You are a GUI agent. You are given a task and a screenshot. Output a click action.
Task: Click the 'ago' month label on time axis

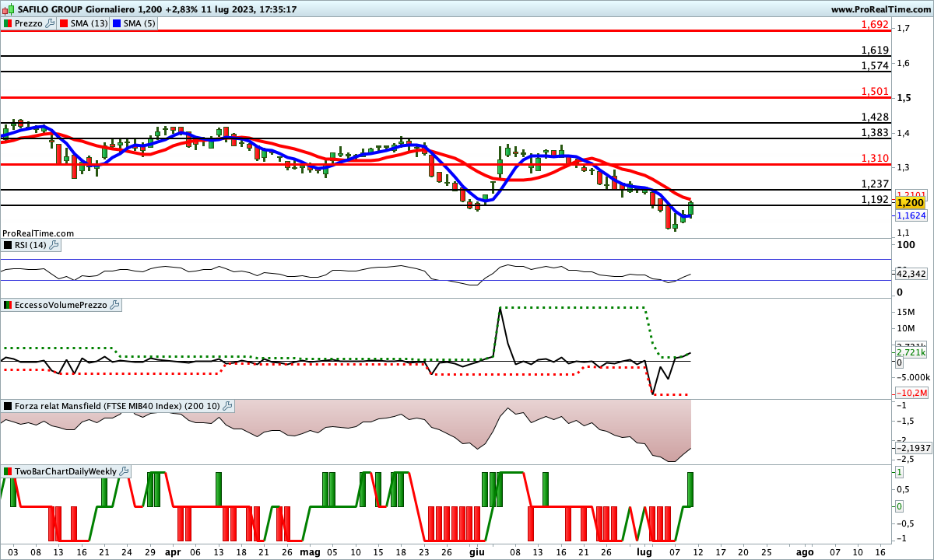pyautogui.click(x=805, y=551)
